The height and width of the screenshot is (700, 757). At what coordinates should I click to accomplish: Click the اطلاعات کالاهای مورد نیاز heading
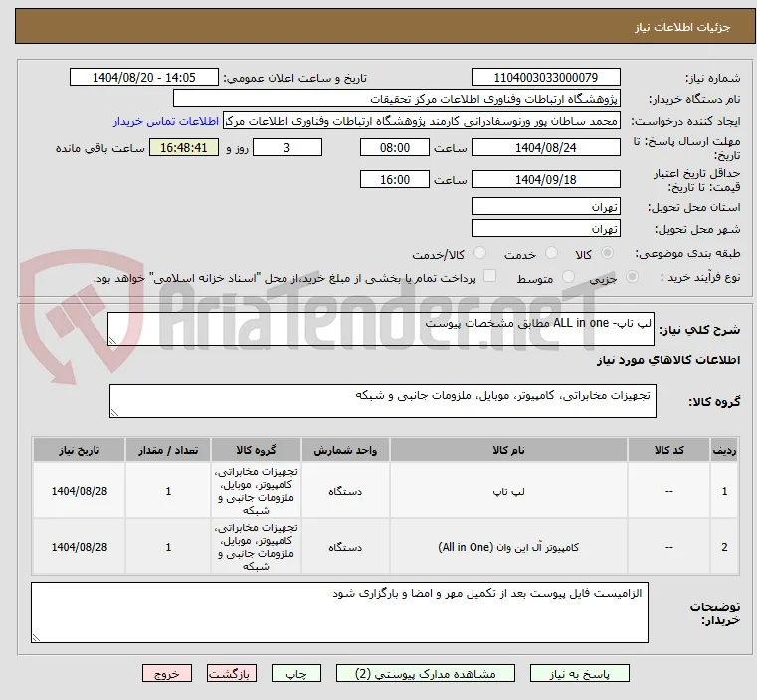668,360
